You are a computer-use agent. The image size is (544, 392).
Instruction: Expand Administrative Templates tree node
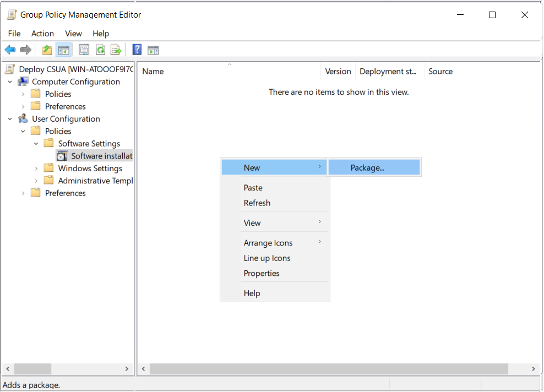[36, 181]
